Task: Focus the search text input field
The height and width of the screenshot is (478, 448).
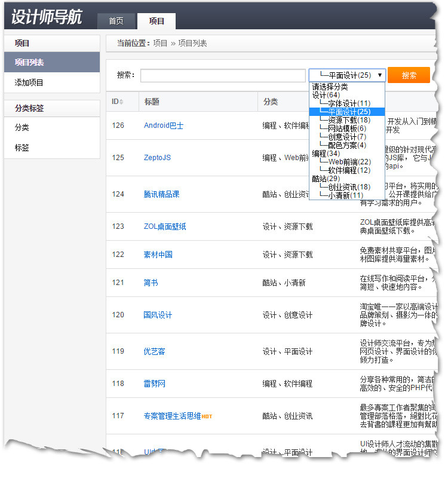Action: point(223,76)
